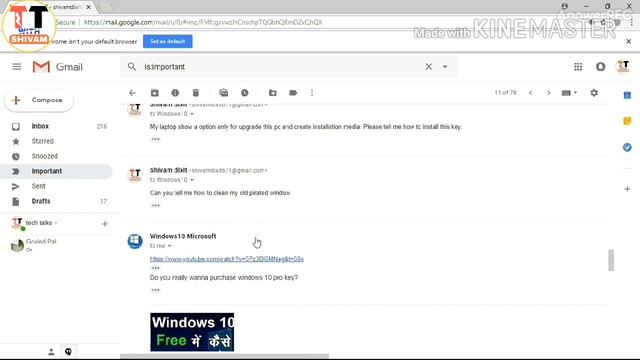
Task: Open input tools dropdown
Action: pyautogui.click(x=569, y=93)
